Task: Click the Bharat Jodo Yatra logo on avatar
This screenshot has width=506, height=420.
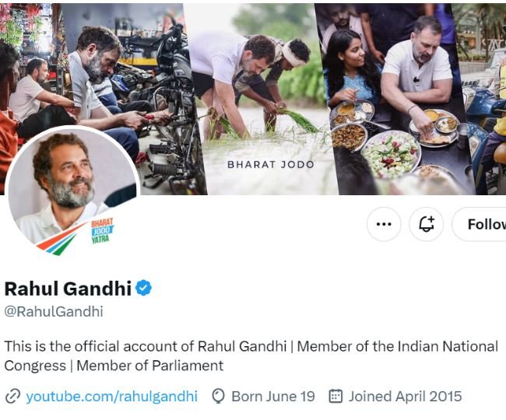Action: pyautogui.click(x=101, y=230)
